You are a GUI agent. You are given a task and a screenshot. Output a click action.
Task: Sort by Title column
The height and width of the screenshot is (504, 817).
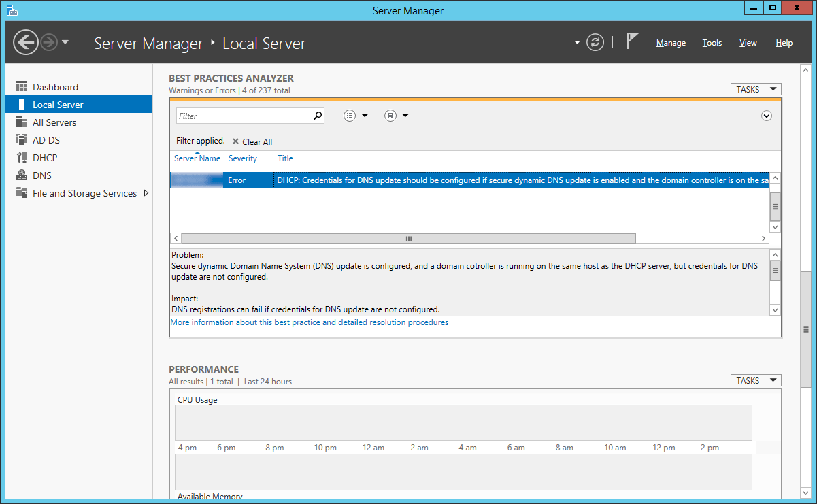point(285,158)
